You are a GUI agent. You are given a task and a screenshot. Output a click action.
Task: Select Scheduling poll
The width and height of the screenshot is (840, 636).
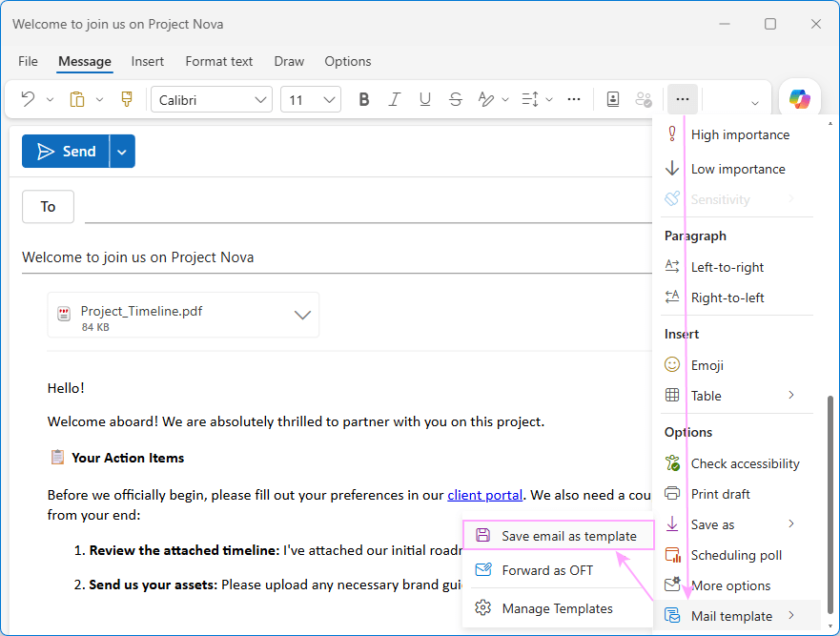pos(737,555)
